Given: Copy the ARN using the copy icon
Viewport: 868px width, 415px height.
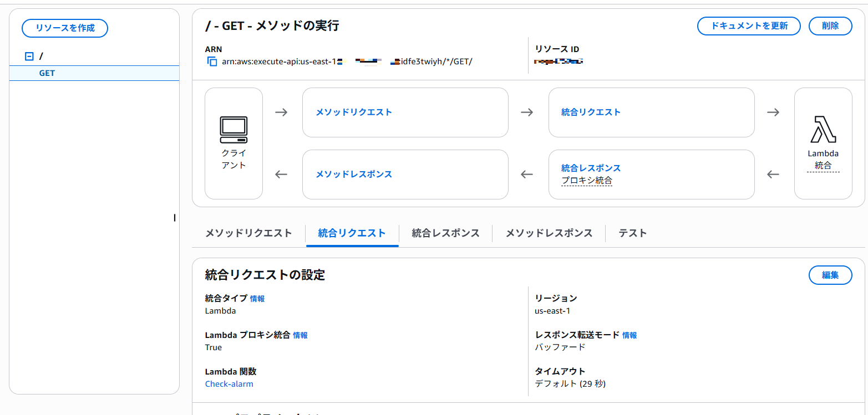Looking at the screenshot, I should [x=212, y=62].
